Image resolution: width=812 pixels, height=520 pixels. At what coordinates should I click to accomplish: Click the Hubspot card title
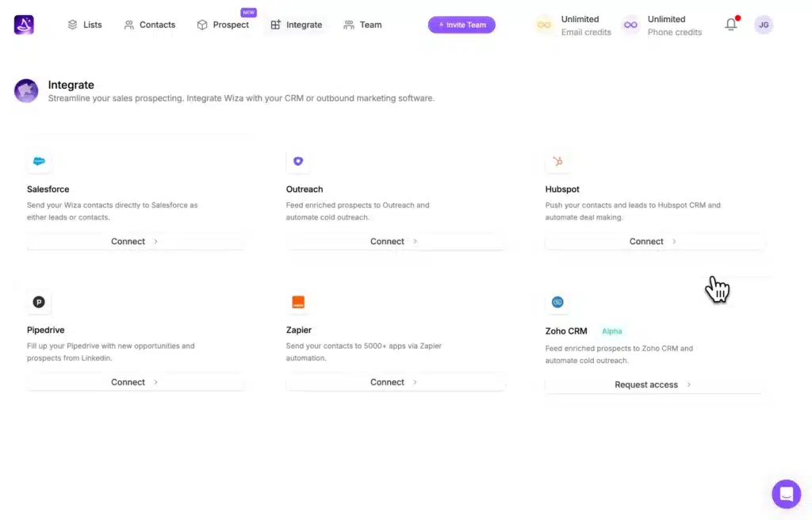tap(562, 189)
